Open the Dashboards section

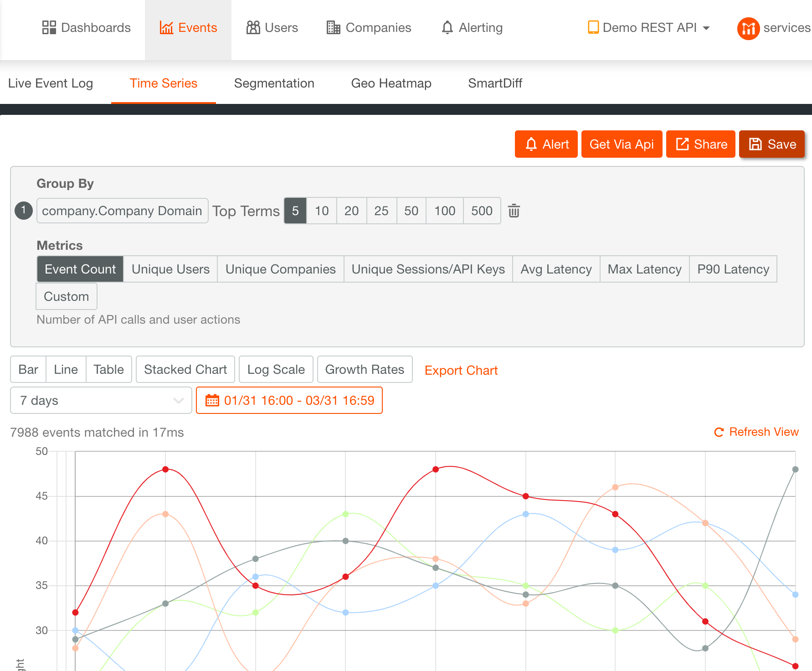(86, 28)
